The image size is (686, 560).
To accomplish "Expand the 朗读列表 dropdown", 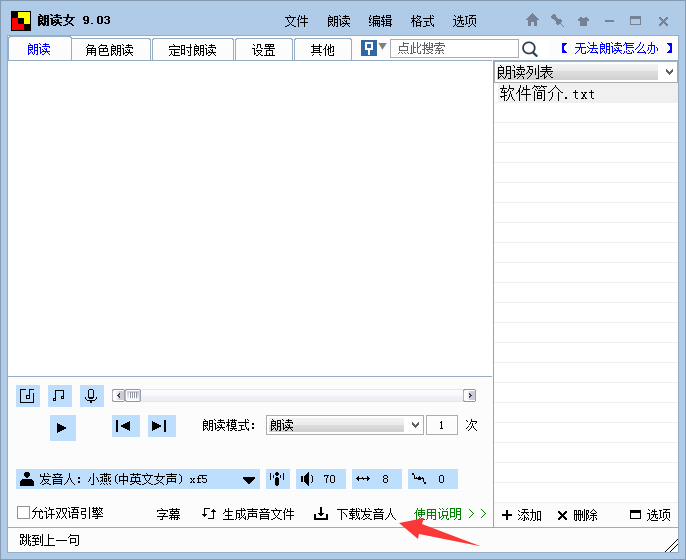I will [669, 72].
